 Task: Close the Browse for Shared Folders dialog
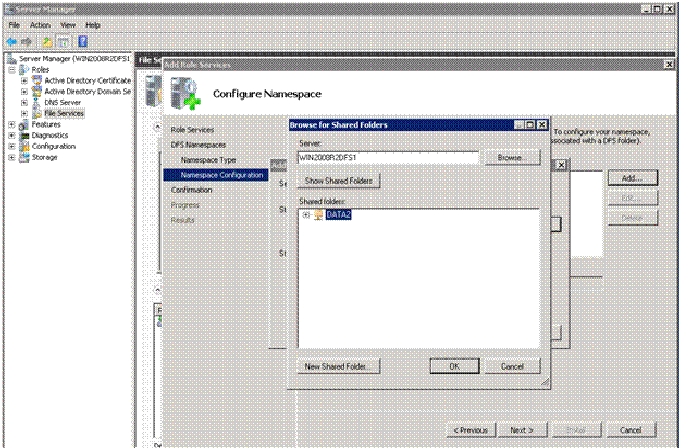(542, 125)
